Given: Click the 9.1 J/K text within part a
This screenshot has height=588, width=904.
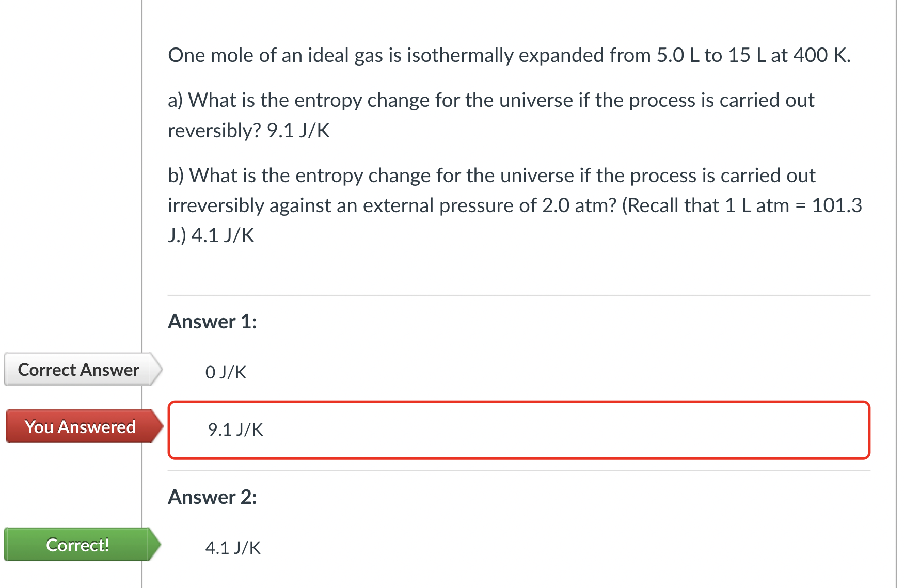Looking at the screenshot, I should 298,130.
